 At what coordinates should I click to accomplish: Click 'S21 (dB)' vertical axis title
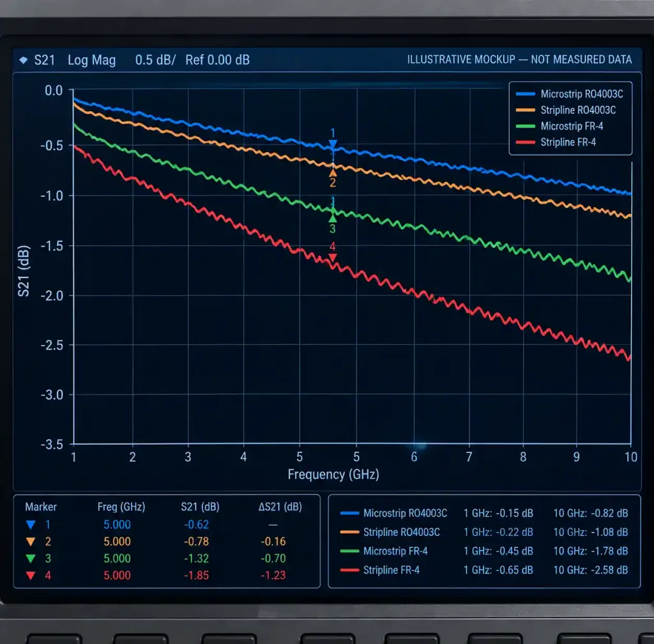[24, 271]
